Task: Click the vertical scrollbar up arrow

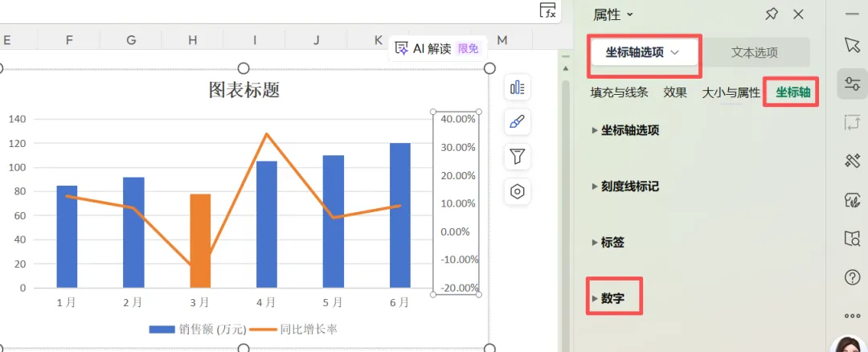Action: point(566,68)
